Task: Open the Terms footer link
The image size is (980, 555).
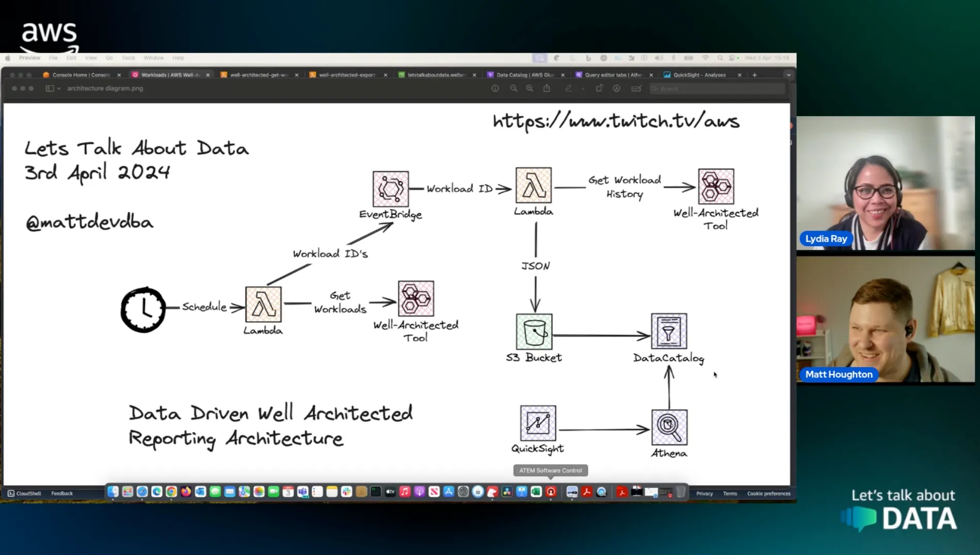Action: point(730,494)
